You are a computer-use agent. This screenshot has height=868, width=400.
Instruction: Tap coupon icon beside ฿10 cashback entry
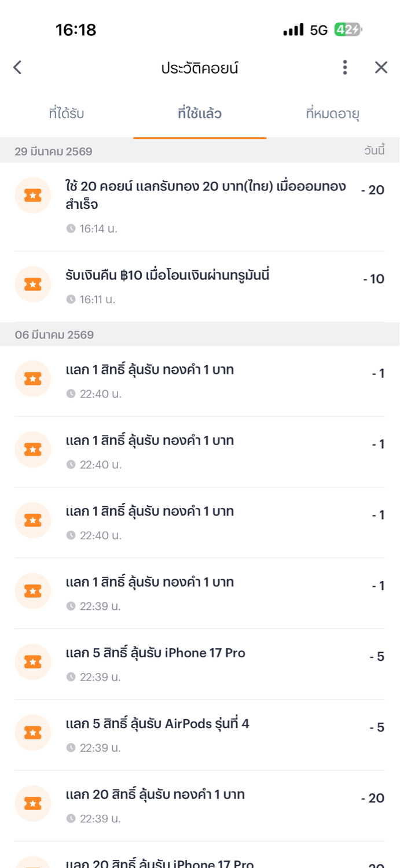tap(32, 284)
